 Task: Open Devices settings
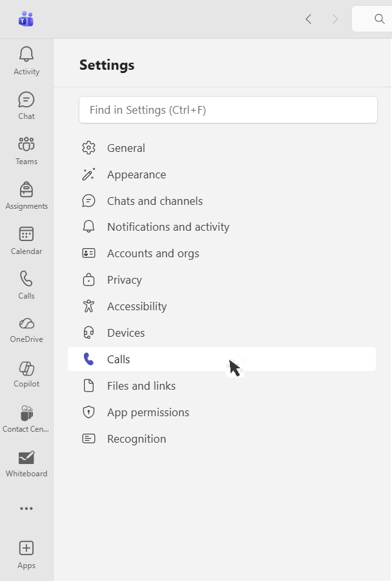[222, 333]
